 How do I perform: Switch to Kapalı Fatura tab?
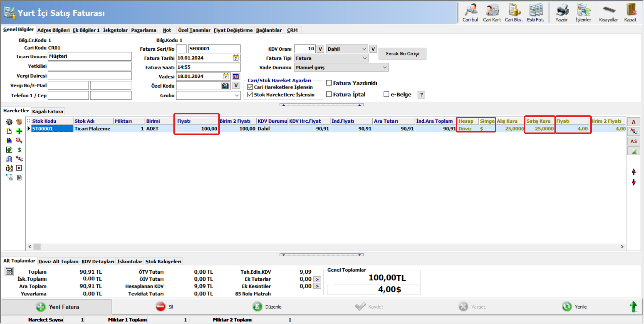point(48,111)
